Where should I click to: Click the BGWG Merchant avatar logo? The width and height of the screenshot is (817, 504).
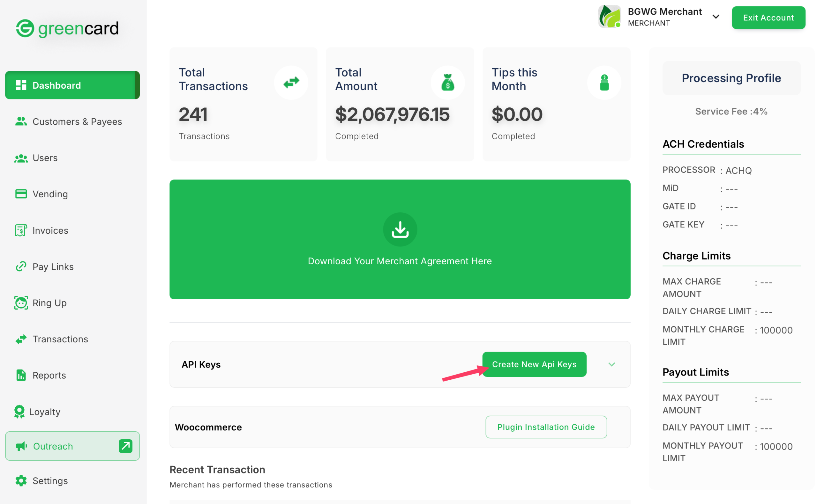point(609,17)
